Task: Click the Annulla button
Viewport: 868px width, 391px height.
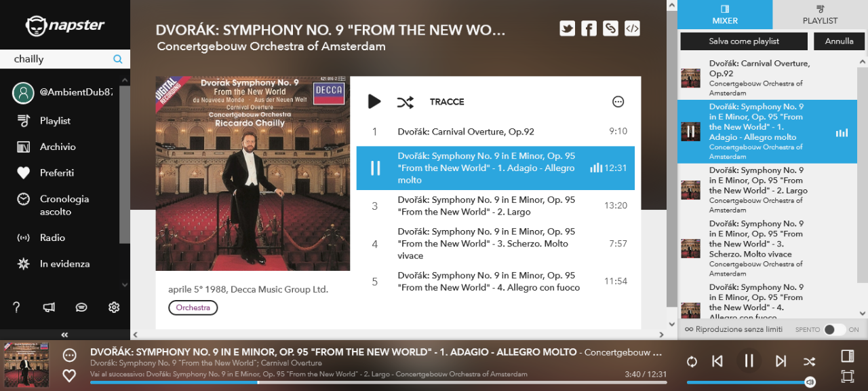Action: (x=840, y=41)
